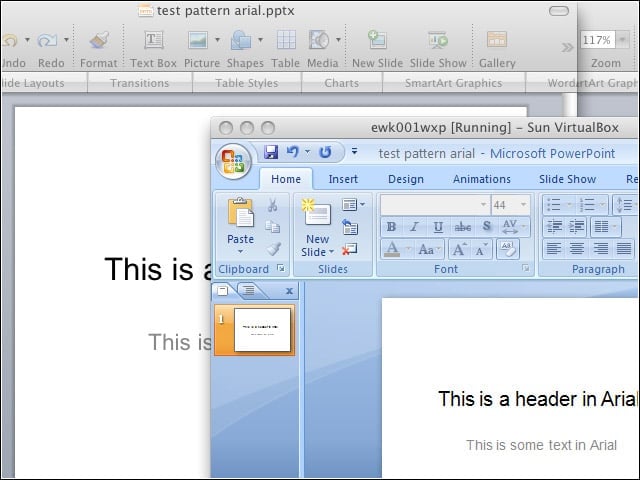Click the Paste clipboard icon
The image size is (640, 480).
pos(240,212)
